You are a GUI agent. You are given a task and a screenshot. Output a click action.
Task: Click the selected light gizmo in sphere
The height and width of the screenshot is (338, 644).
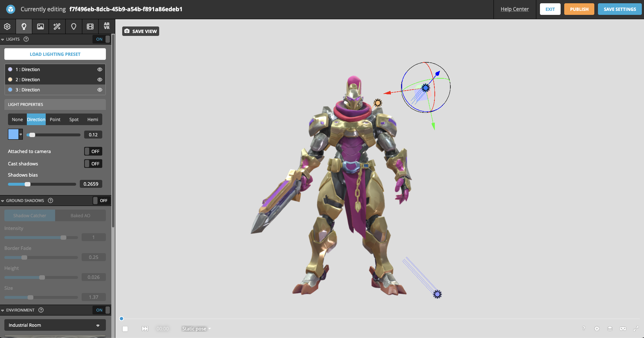pyautogui.click(x=426, y=87)
